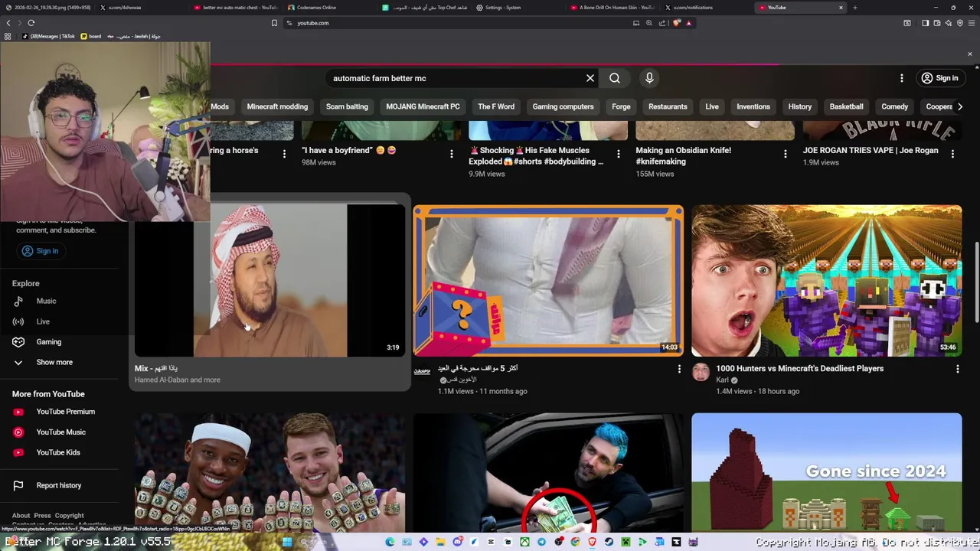The width and height of the screenshot is (980, 551).
Task: Click the page vertical scrollbar
Action: click(x=976, y=283)
